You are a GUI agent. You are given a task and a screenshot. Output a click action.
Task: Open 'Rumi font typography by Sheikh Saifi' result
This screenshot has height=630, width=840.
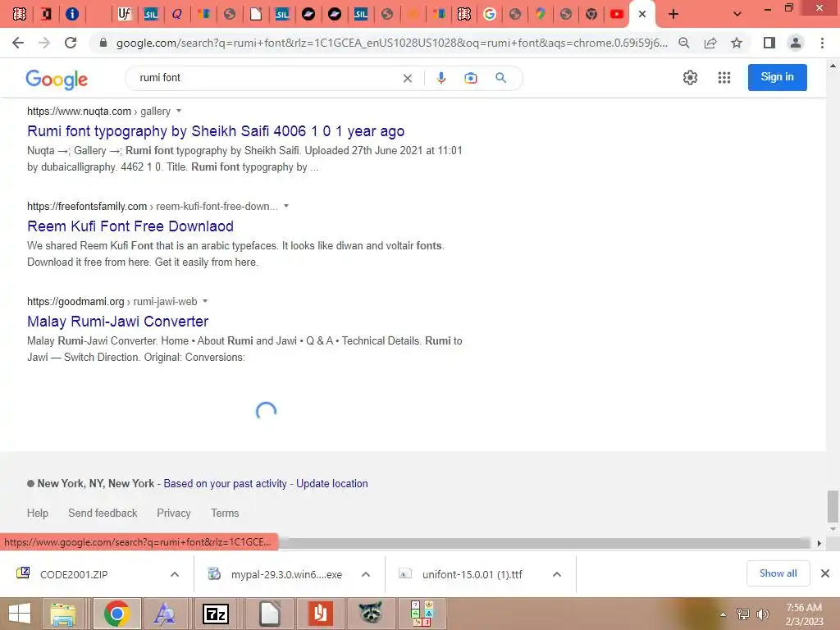[x=216, y=130]
